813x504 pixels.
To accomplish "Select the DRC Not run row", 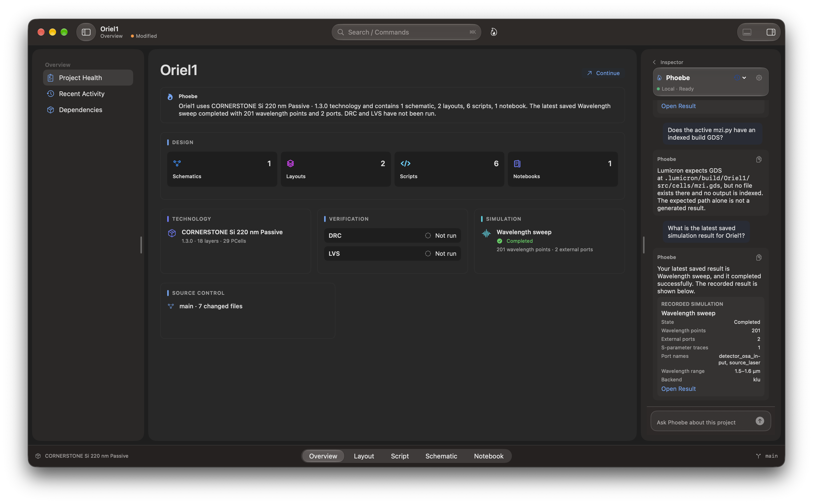I will pos(392,235).
